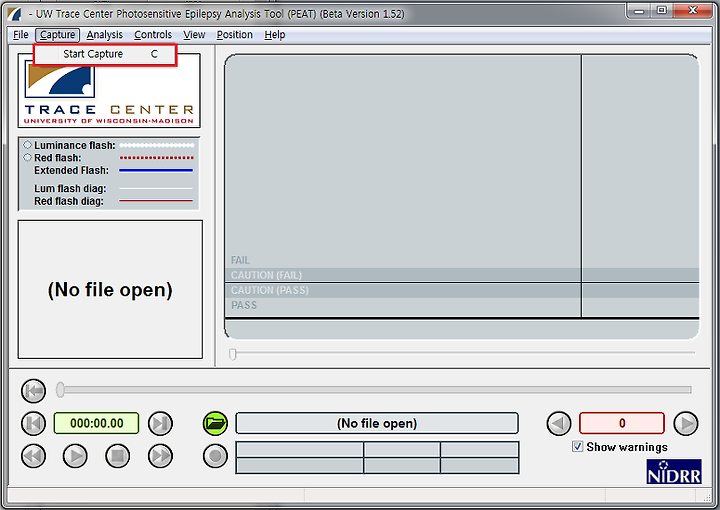720x510 pixels.
Task: Click the green open file folder icon
Action: (x=215, y=423)
